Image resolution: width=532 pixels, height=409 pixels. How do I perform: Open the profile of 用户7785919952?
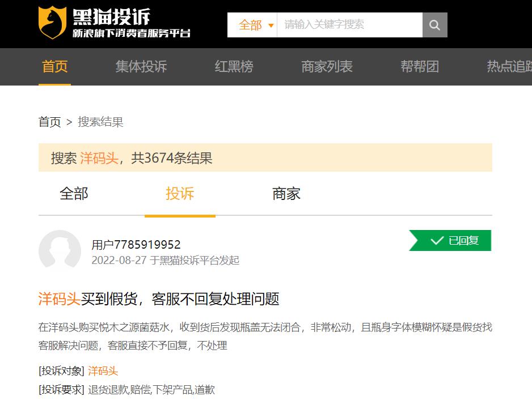coord(136,245)
